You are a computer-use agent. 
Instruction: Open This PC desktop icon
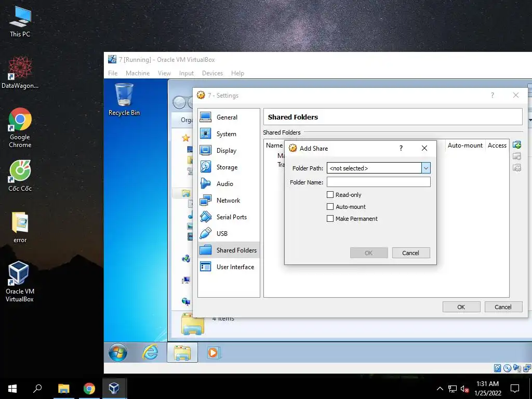[x=20, y=21]
